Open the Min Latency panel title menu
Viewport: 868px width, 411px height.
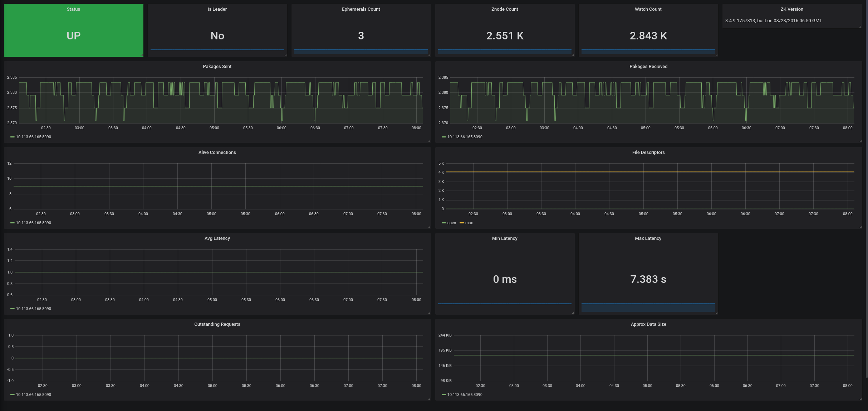pos(504,238)
